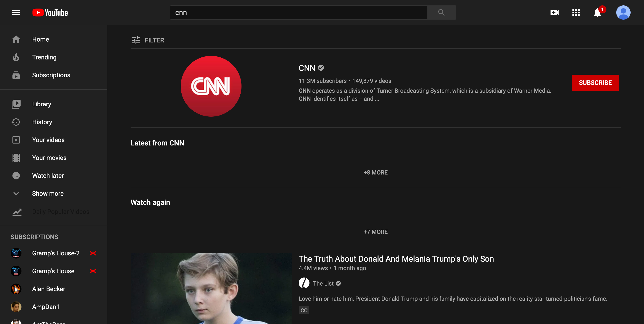Open Watch later playlist
The height and width of the screenshot is (324, 644).
pos(48,176)
